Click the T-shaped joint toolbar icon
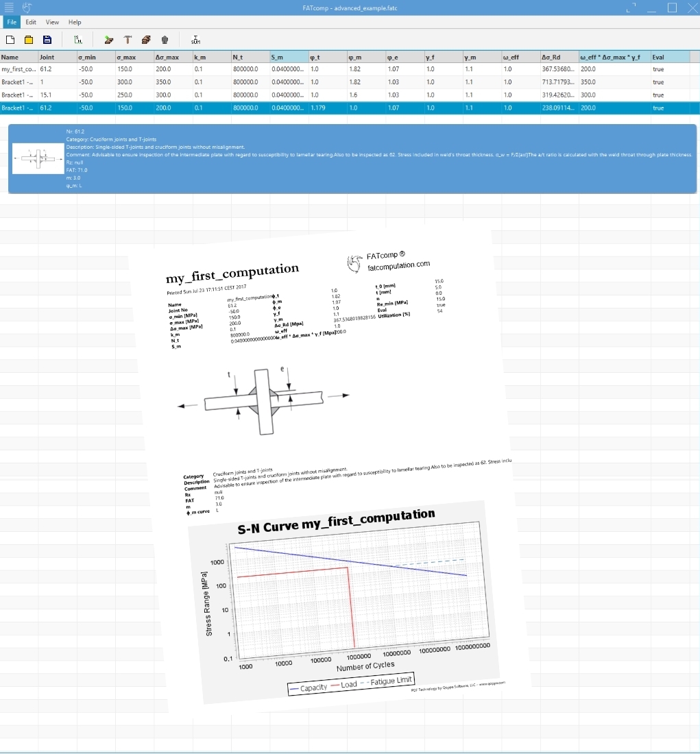Viewport: 700px width, 754px height. coord(128,40)
